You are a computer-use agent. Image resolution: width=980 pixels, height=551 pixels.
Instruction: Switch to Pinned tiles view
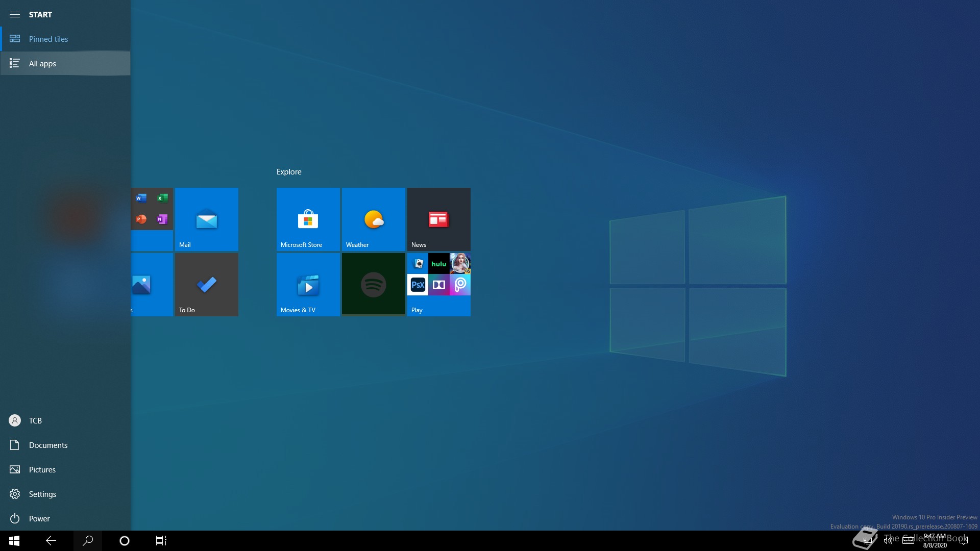tap(65, 39)
